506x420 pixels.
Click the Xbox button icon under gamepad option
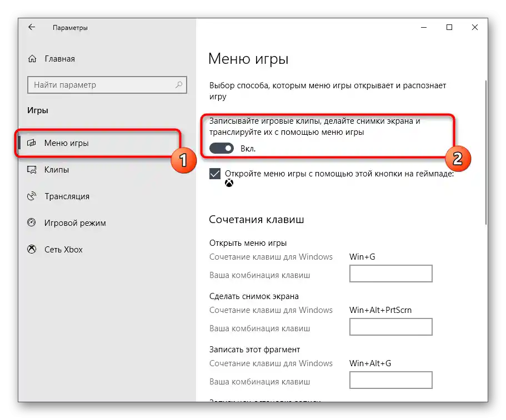(x=229, y=184)
